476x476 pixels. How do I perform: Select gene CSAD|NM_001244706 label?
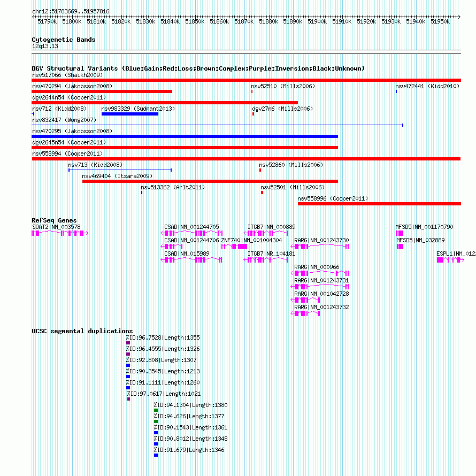click(191, 240)
